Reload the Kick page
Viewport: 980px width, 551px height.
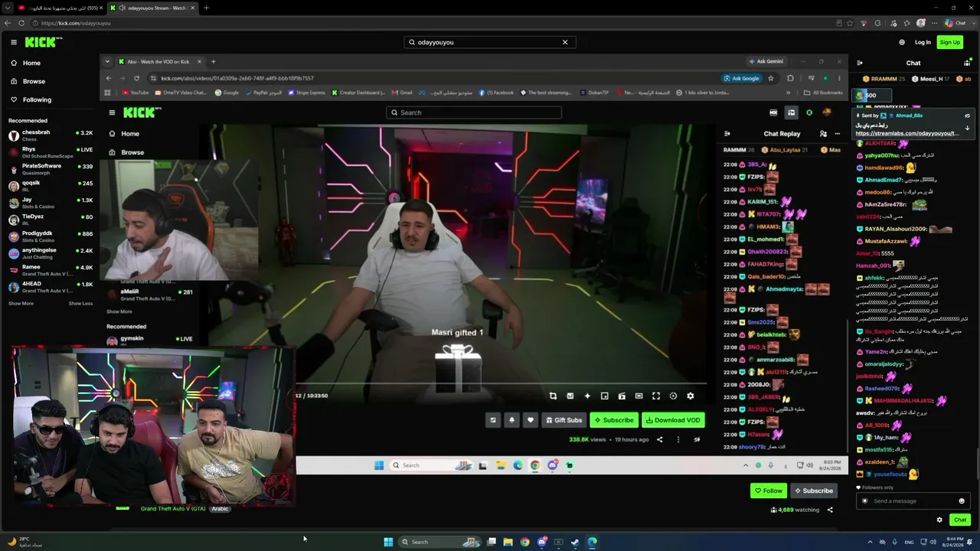pos(21,23)
